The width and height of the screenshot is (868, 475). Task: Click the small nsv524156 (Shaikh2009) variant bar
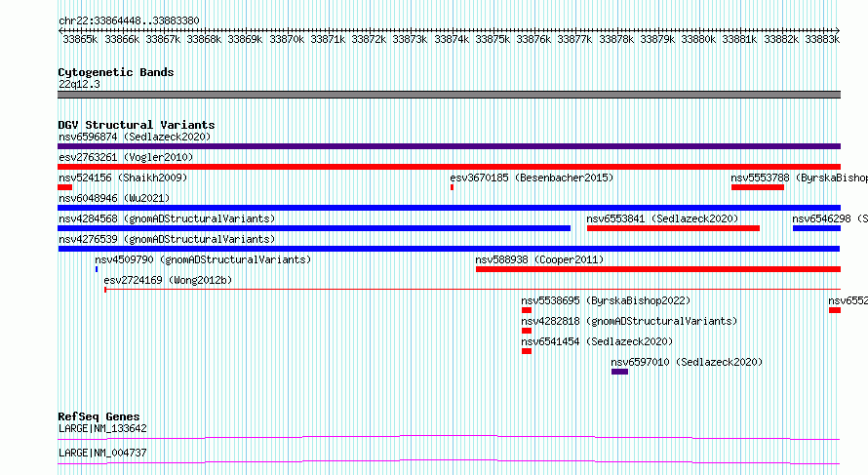coord(64,187)
